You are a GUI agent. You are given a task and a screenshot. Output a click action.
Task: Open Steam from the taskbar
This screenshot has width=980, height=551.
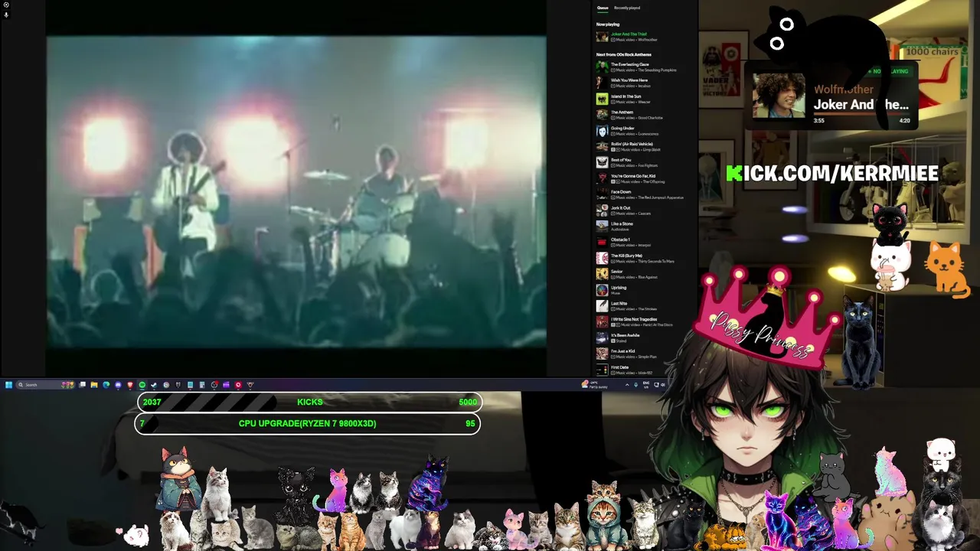coord(154,385)
